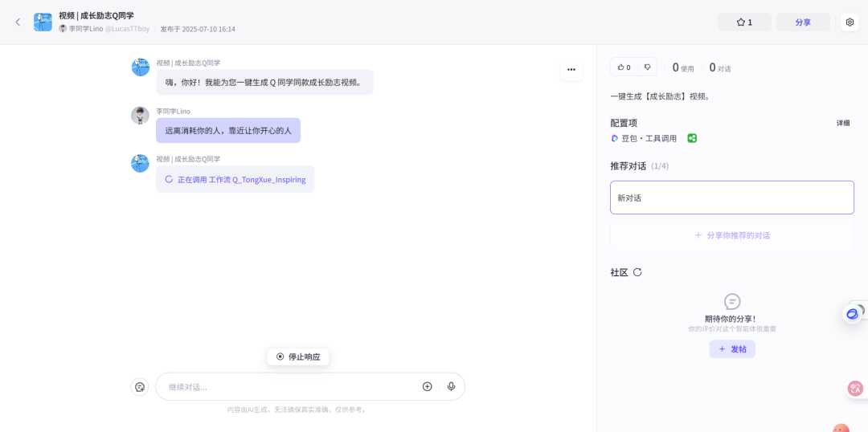Open the three-dot more options menu
Image resolution: width=868 pixels, height=432 pixels.
coord(571,70)
